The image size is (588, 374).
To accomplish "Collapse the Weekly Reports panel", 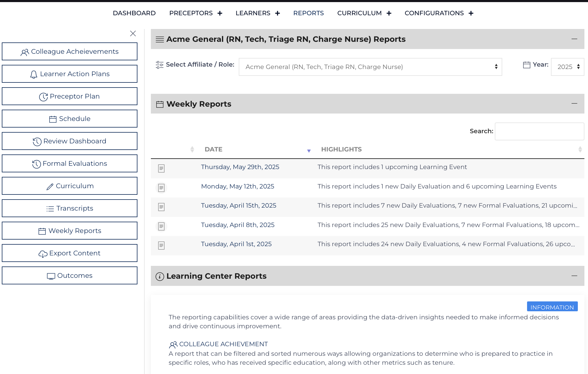I will pyautogui.click(x=575, y=103).
